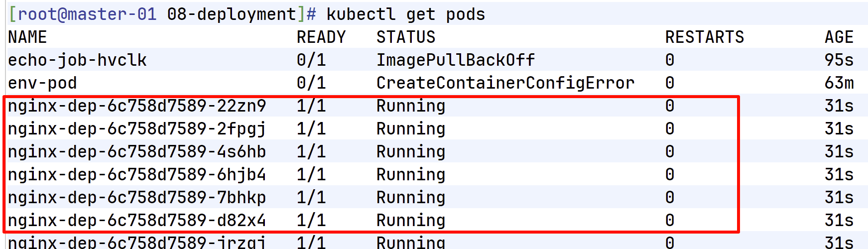Click the READY column header

(x=321, y=37)
